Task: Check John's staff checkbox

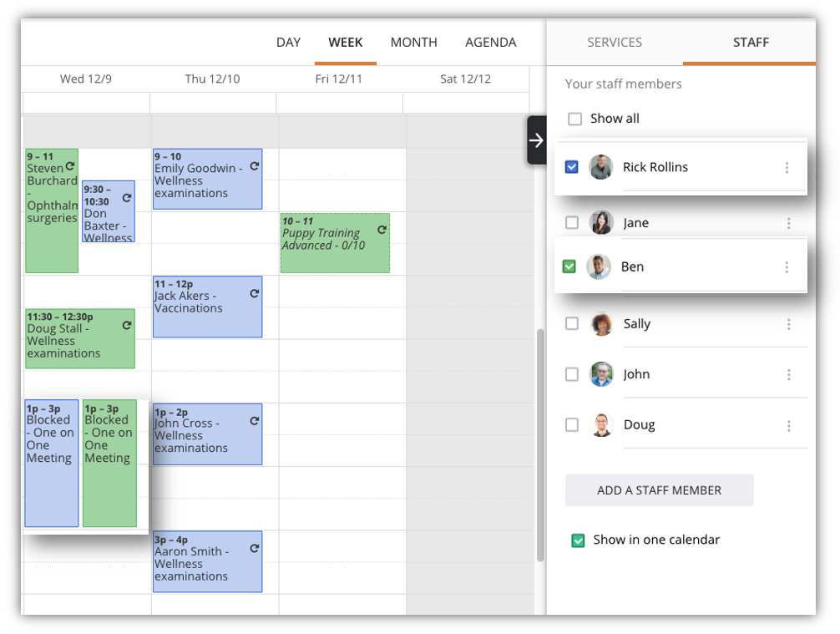Action: point(572,374)
